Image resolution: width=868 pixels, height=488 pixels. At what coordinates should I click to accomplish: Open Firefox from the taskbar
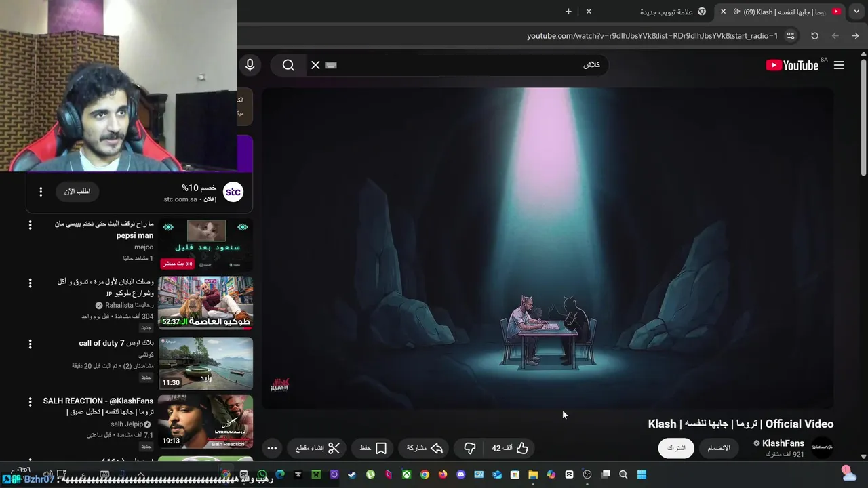(x=443, y=474)
